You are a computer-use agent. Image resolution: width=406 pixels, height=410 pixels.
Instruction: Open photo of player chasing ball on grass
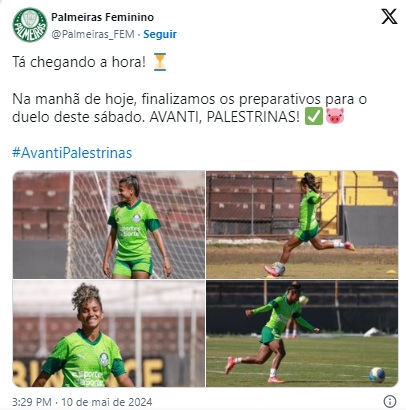(302, 333)
